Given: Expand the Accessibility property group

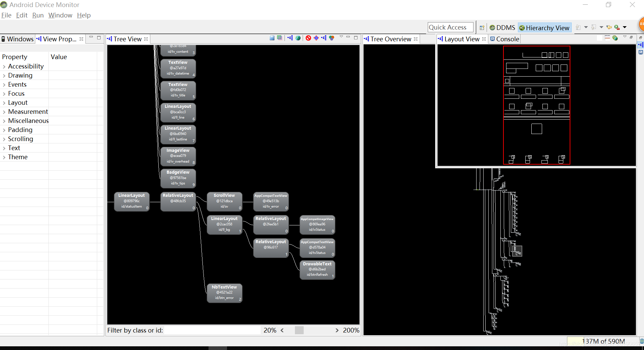Looking at the screenshot, I should (x=4, y=67).
